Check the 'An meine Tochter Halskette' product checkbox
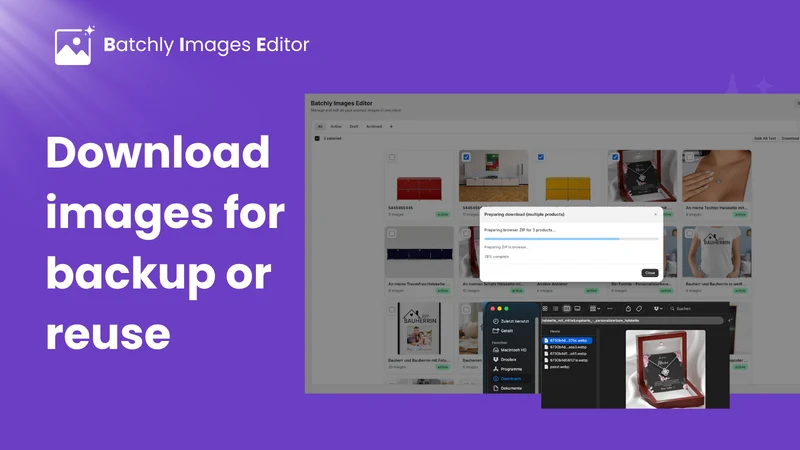800x450 pixels. click(x=690, y=157)
